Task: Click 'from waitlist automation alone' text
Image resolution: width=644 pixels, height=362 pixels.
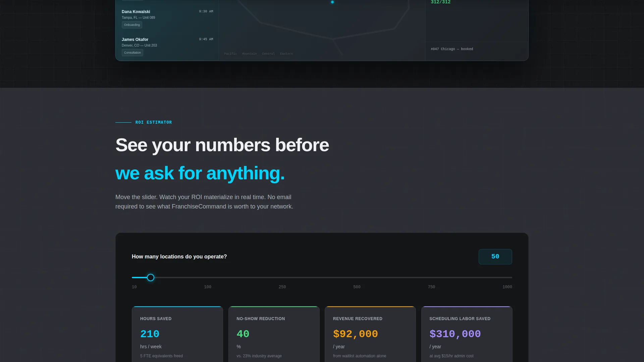Action: click(x=360, y=356)
